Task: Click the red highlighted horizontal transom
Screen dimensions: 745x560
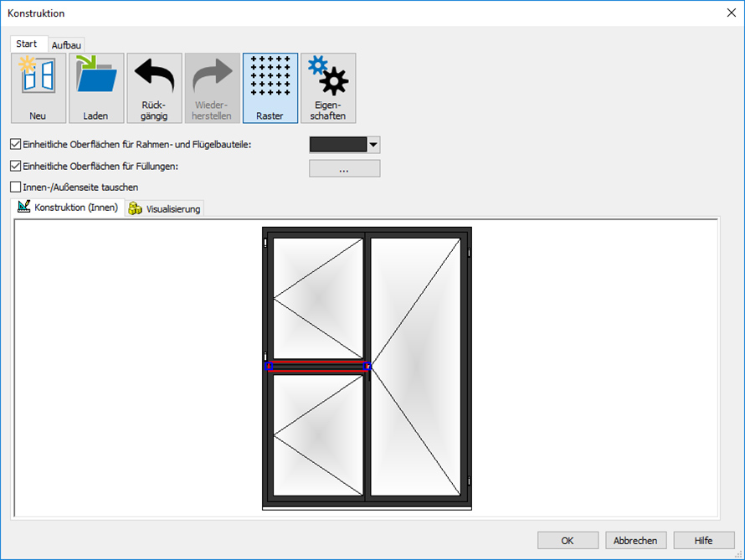Action: click(x=318, y=366)
